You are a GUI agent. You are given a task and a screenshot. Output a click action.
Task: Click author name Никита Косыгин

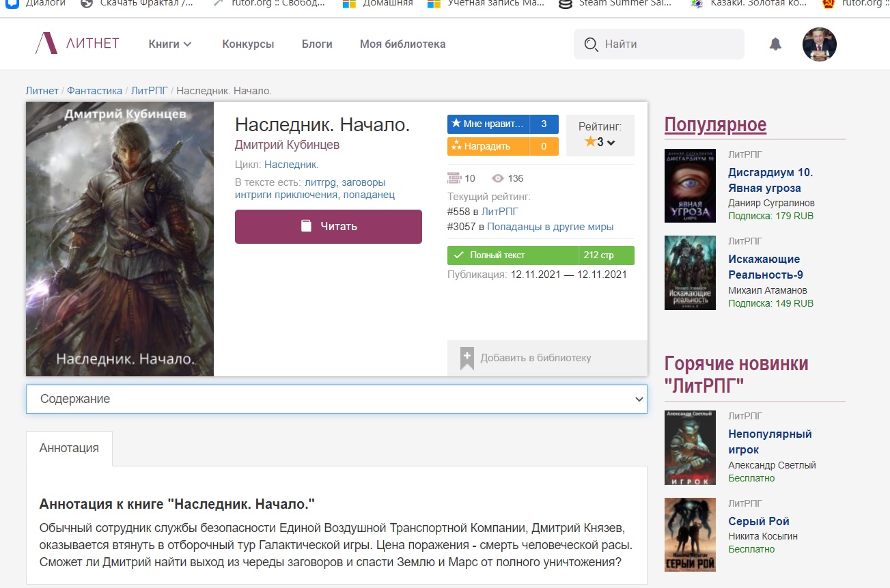763,536
